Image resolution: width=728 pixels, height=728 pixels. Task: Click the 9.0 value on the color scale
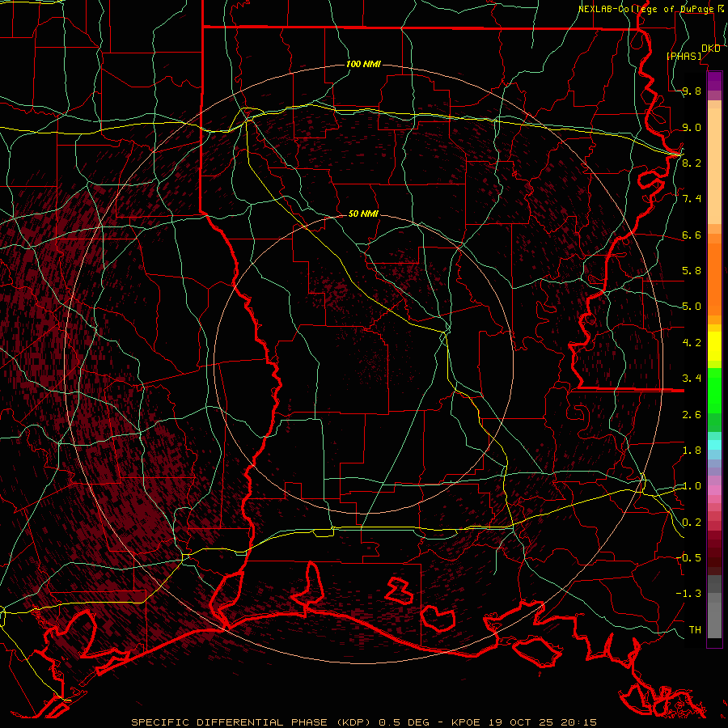pos(692,127)
